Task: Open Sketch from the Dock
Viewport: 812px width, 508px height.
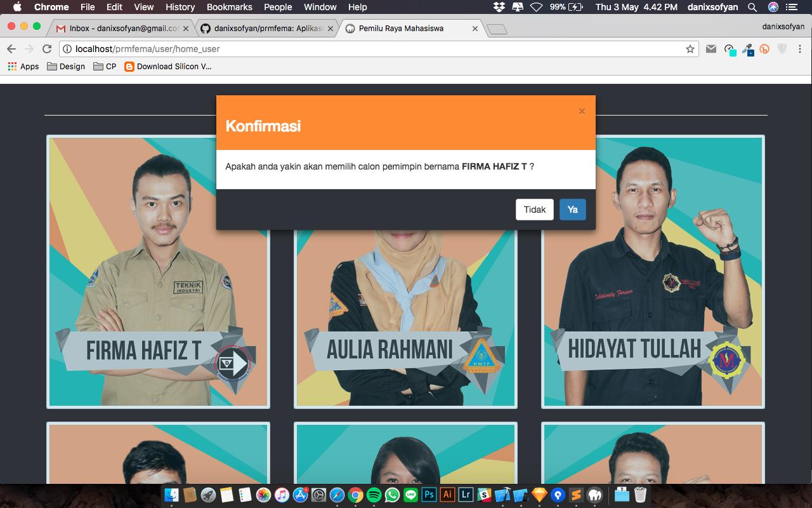Action: pyautogui.click(x=540, y=495)
